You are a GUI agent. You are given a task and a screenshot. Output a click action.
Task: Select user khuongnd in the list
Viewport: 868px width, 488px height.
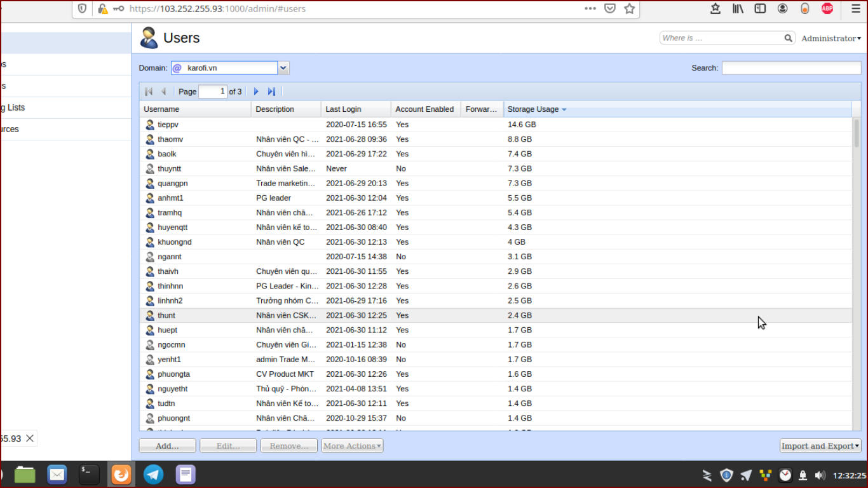coord(496,242)
